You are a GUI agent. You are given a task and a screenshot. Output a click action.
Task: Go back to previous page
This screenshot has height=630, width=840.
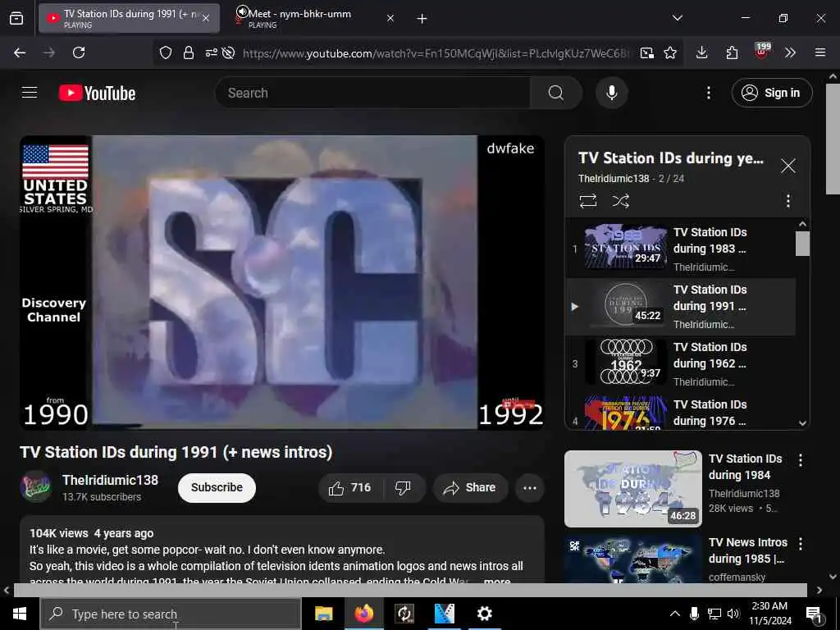pyautogui.click(x=20, y=52)
